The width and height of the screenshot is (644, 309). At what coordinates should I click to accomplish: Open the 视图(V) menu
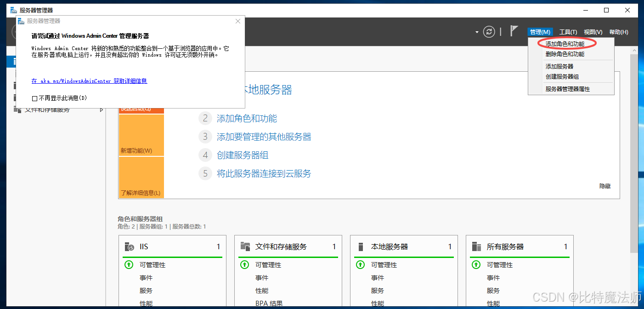[593, 32]
